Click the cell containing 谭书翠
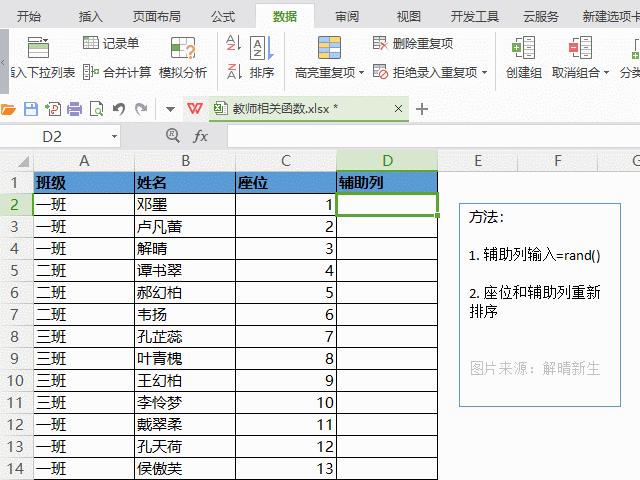Screen dimensions: 640x480 pos(185,271)
